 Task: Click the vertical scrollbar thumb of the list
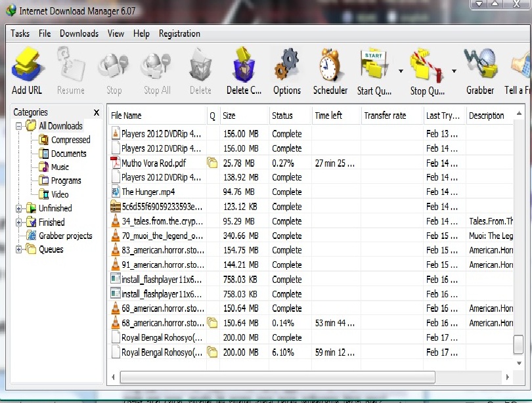518,345
